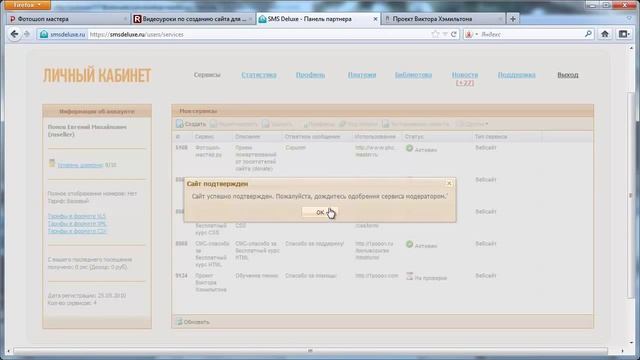Click OK in the confirmation dialog
Viewport: 640px width, 360px height.
pos(320,212)
